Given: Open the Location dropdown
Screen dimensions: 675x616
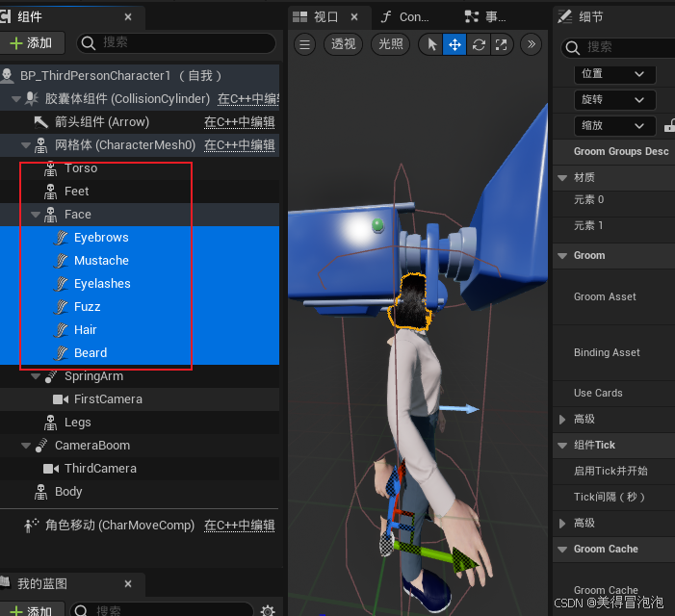Looking at the screenshot, I should (614, 74).
